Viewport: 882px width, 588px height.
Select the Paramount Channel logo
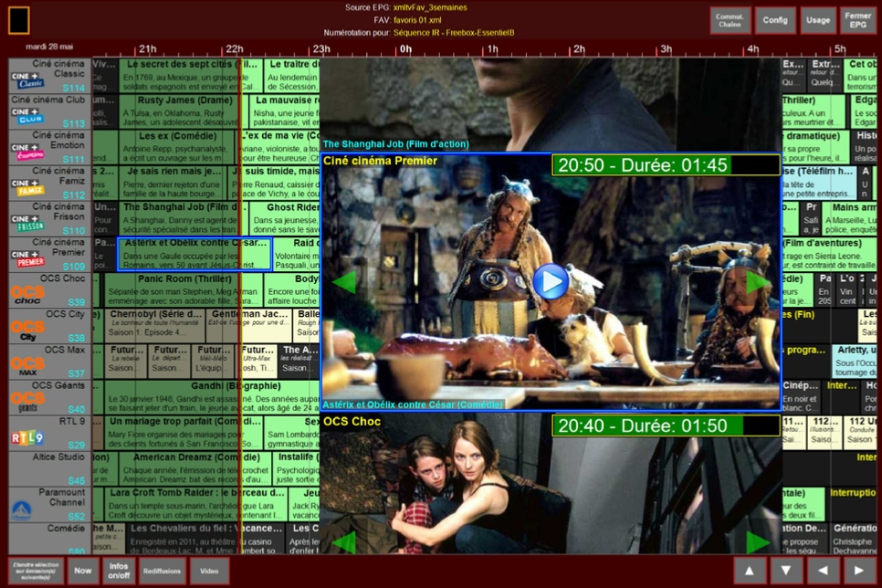pyautogui.click(x=22, y=510)
